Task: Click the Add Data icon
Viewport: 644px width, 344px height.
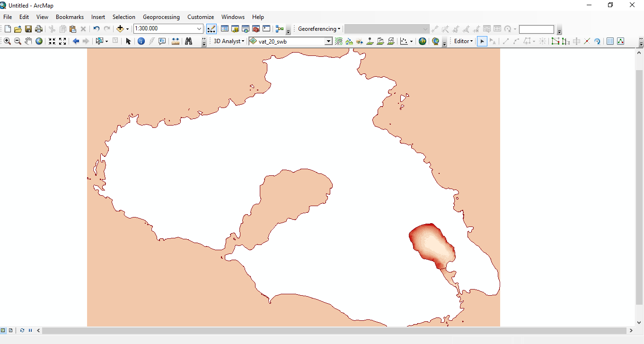Action: pyautogui.click(x=120, y=29)
